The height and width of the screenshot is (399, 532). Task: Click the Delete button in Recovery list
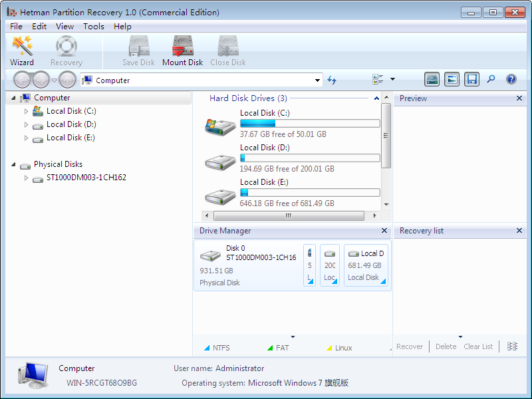click(x=446, y=346)
